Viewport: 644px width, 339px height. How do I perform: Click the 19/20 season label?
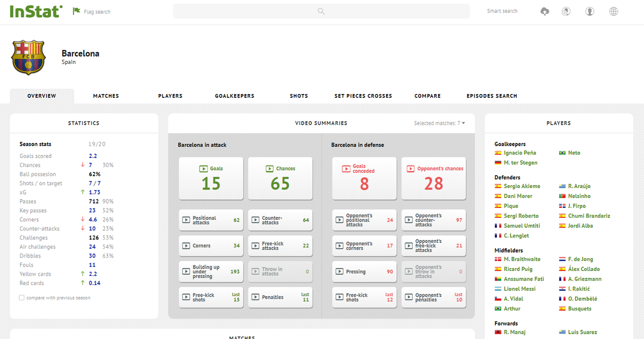[x=97, y=144]
